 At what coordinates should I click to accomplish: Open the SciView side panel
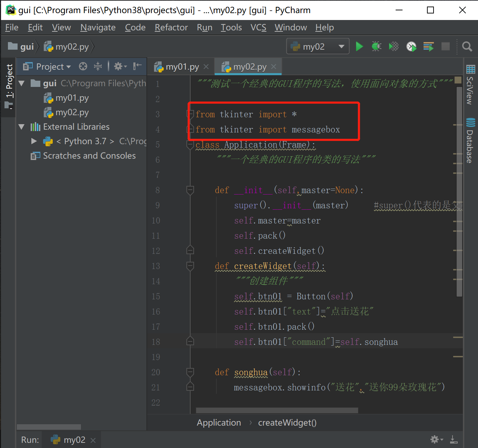470,85
